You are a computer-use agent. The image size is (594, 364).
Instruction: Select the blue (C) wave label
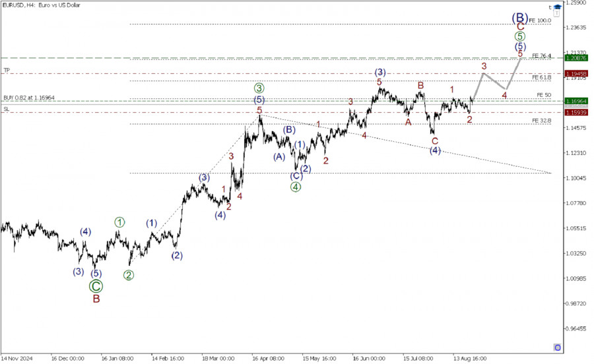[x=296, y=176]
